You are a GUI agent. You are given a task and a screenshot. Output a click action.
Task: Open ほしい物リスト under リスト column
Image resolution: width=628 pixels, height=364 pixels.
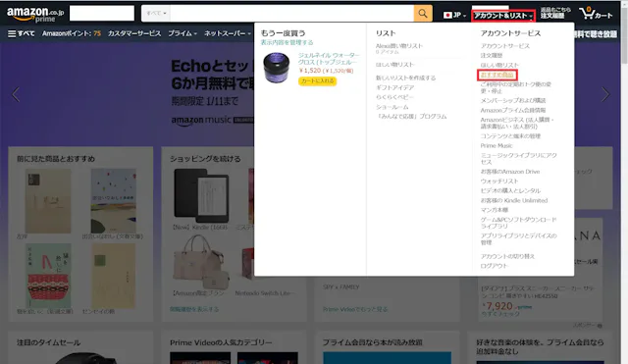pos(394,65)
